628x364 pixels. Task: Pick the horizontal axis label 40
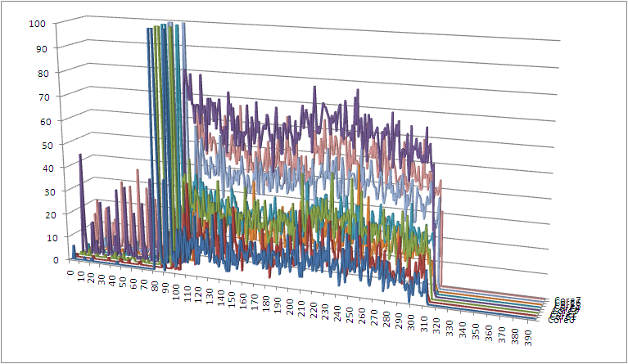(112, 282)
